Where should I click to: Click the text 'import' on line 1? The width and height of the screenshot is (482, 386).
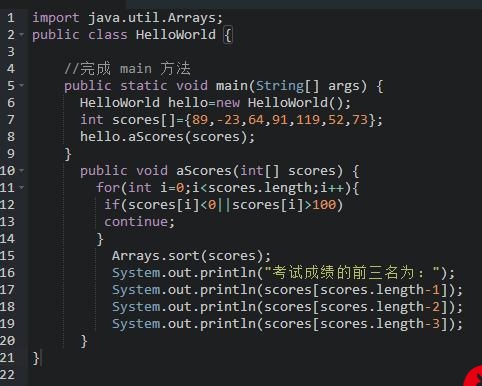(56, 18)
